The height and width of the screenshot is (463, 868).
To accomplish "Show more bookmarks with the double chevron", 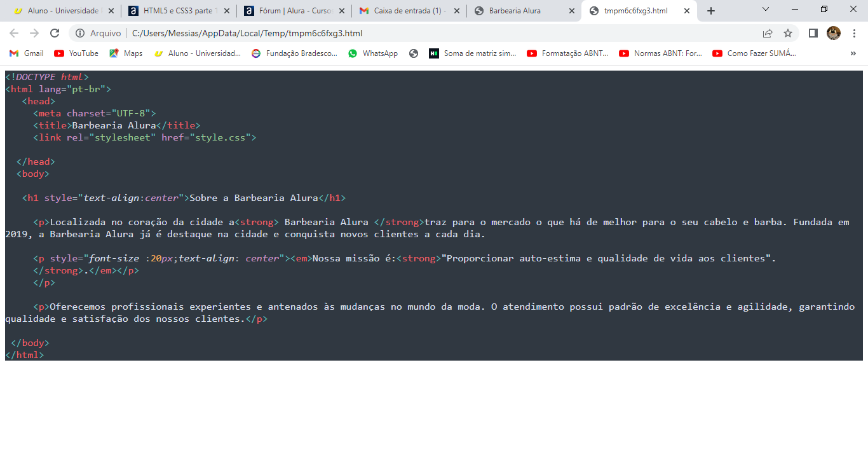I will 853,53.
